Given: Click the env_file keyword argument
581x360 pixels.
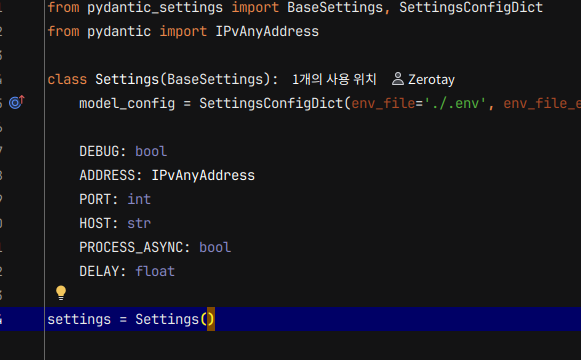Looking at the screenshot, I should pyautogui.click(x=383, y=103).
